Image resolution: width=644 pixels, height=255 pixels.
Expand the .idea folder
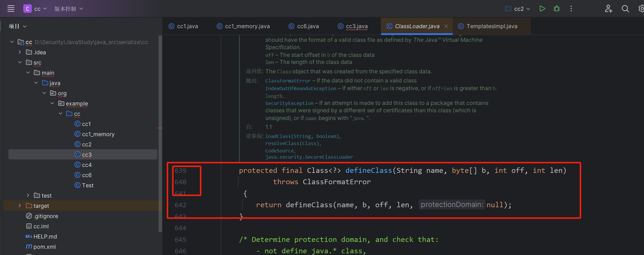(x=20, y=52)
